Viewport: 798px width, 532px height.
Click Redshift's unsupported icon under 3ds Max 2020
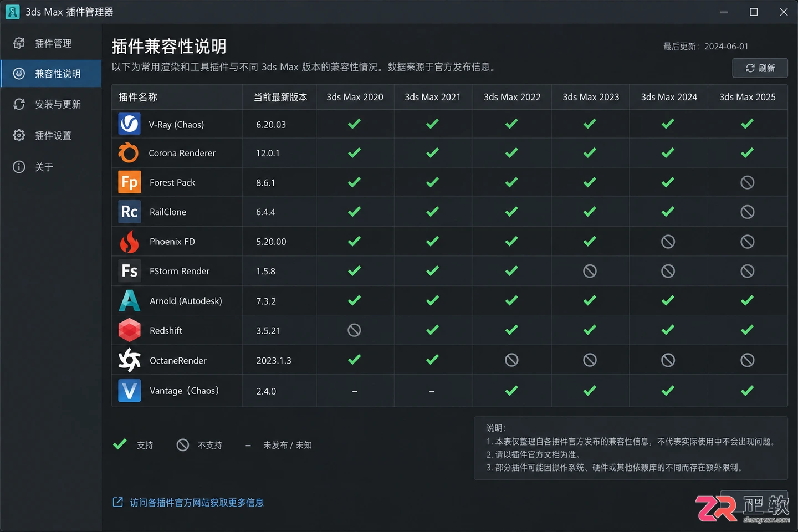[354, 330]
